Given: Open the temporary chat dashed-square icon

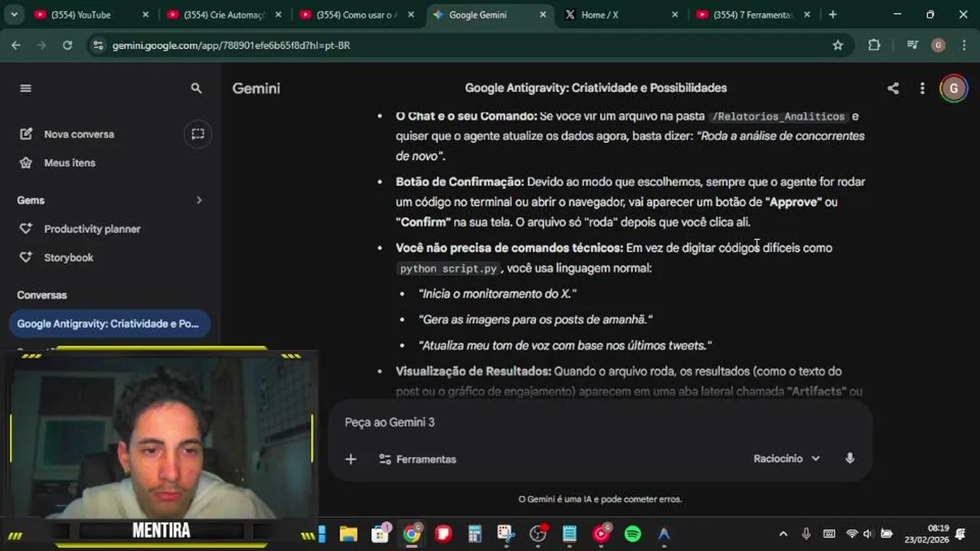Looking at the screenshot, I should (x=198, y=134).
